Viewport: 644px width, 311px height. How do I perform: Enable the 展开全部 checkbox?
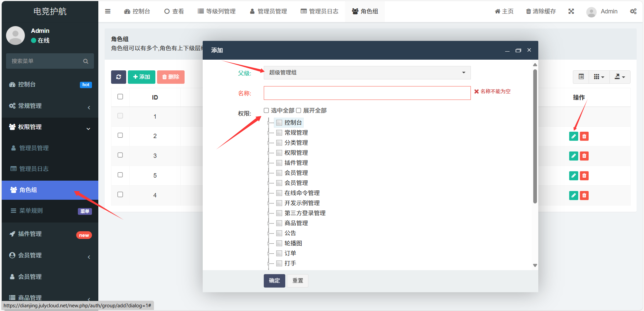(x=298, y=111)
